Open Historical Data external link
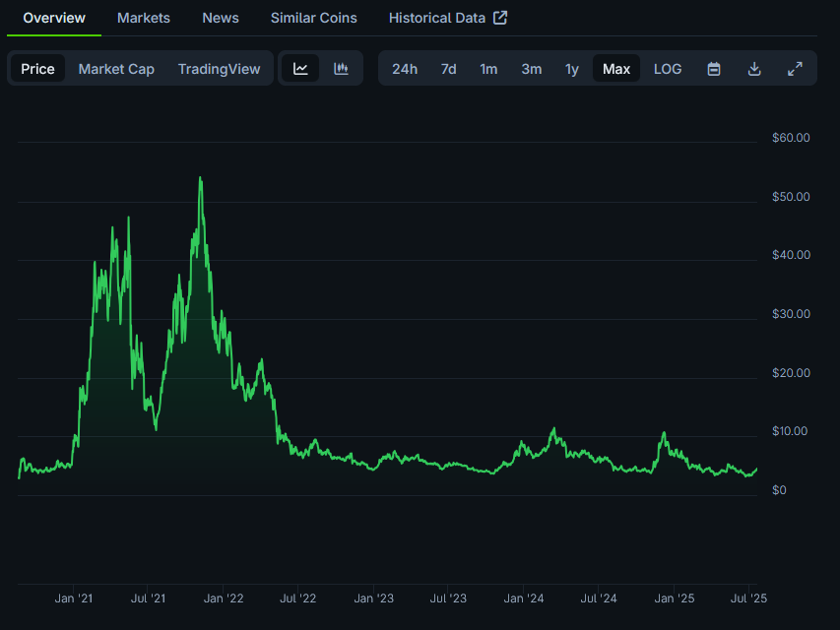This screenshot has width=840, height=630. click(448, 18)
